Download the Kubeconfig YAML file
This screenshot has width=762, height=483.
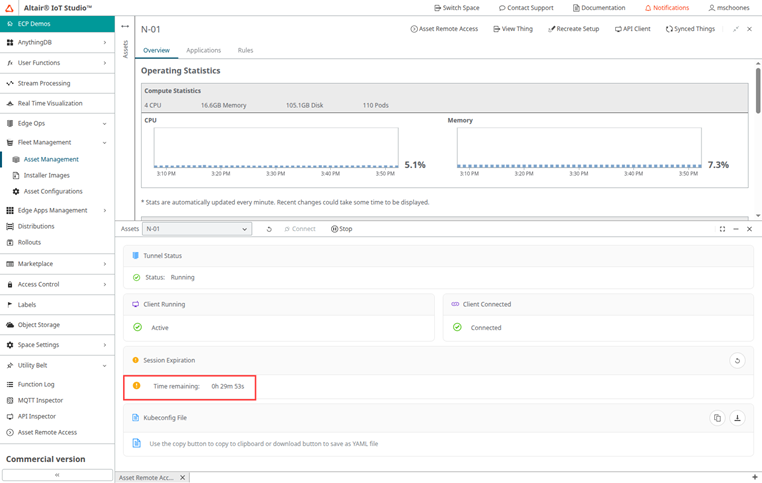click(x=737, y=418)
